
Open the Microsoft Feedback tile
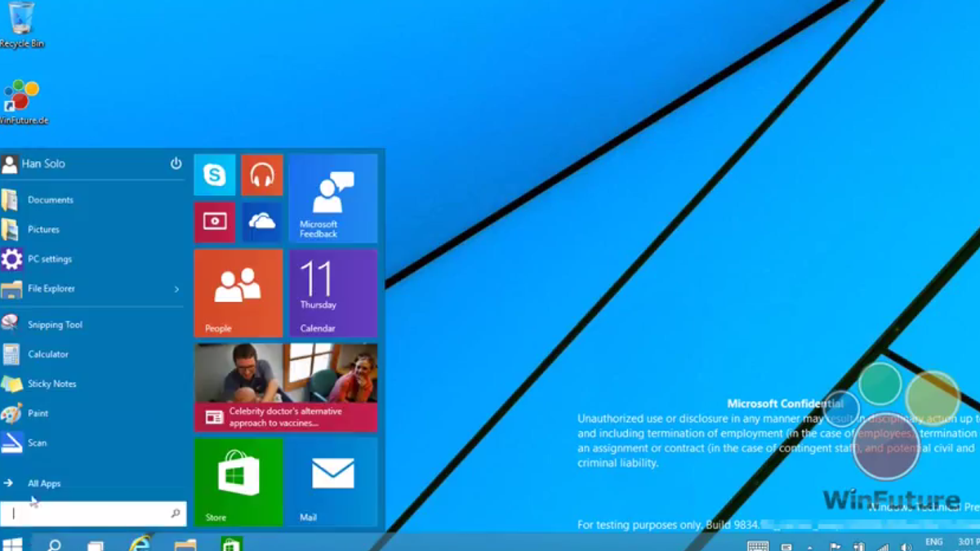tap(333, 198)
